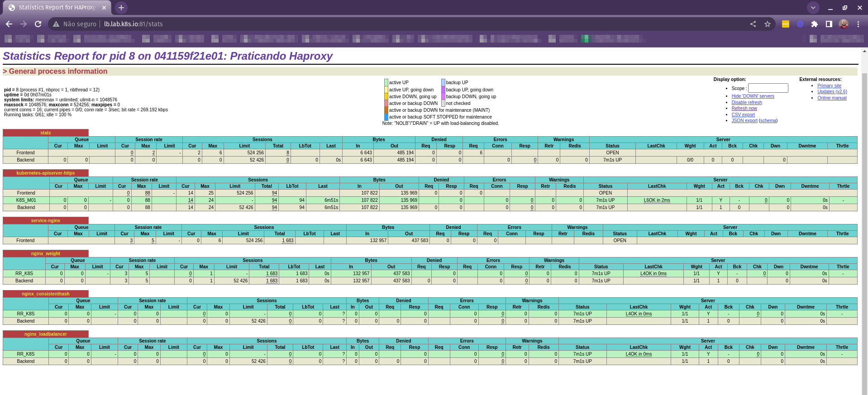Click the backup UP blue legend swatch

(443, 82)
